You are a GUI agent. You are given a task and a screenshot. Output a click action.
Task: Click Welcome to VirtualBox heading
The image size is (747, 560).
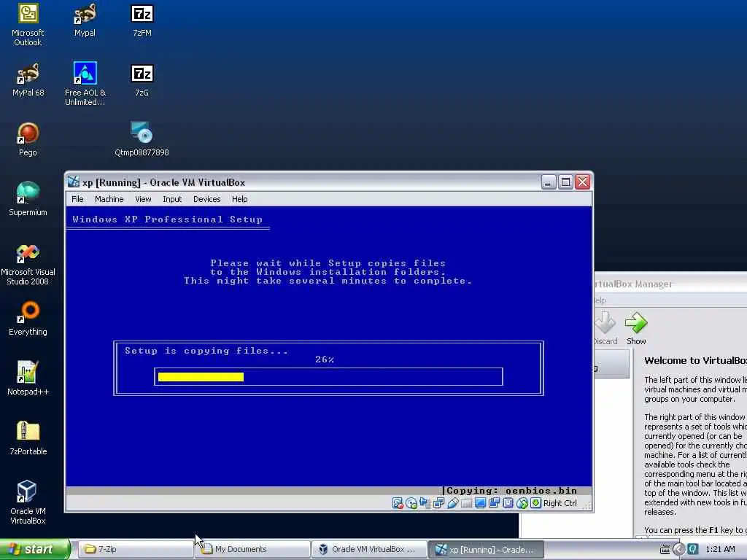(x=695, y=360)
